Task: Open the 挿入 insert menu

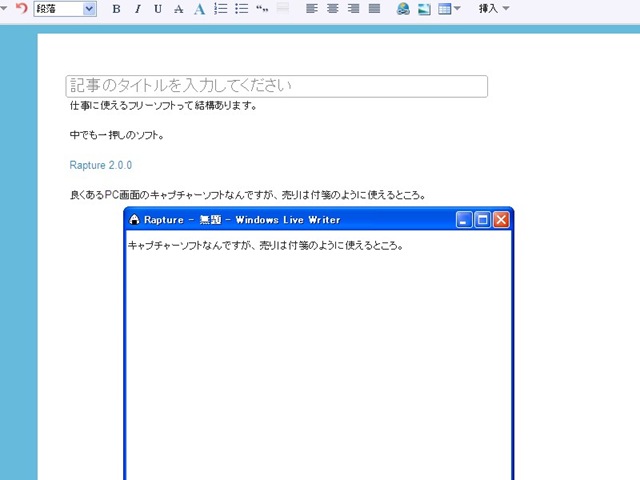Action: click(x=494, y=8)
